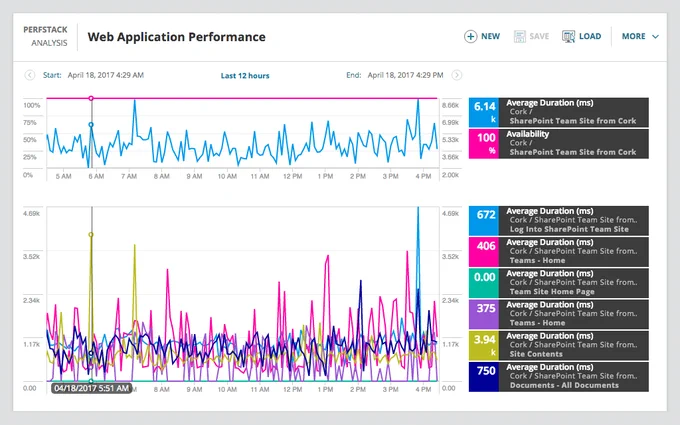Click the blue 672 value swatch
This screenshot has width=680, height=425.
484,221
